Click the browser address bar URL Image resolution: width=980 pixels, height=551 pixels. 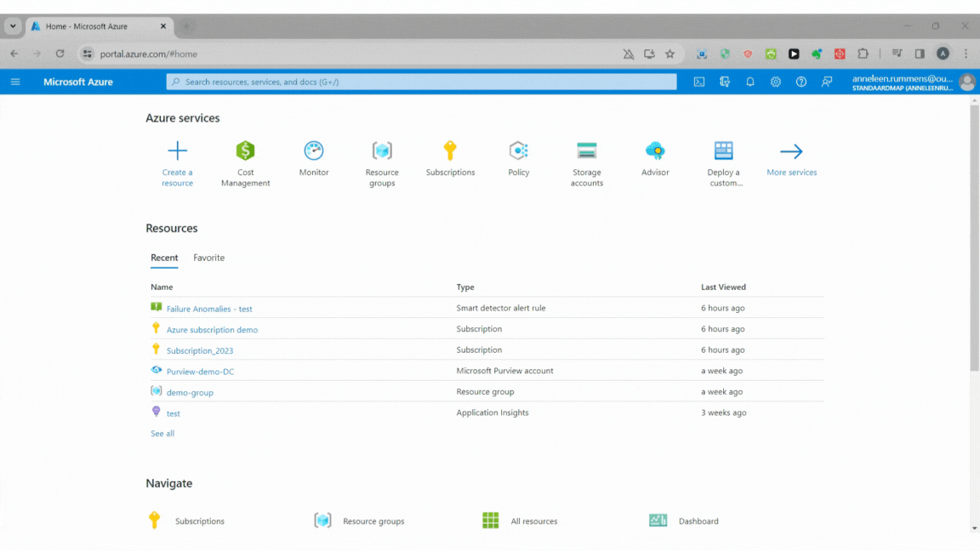coord(149,54)
